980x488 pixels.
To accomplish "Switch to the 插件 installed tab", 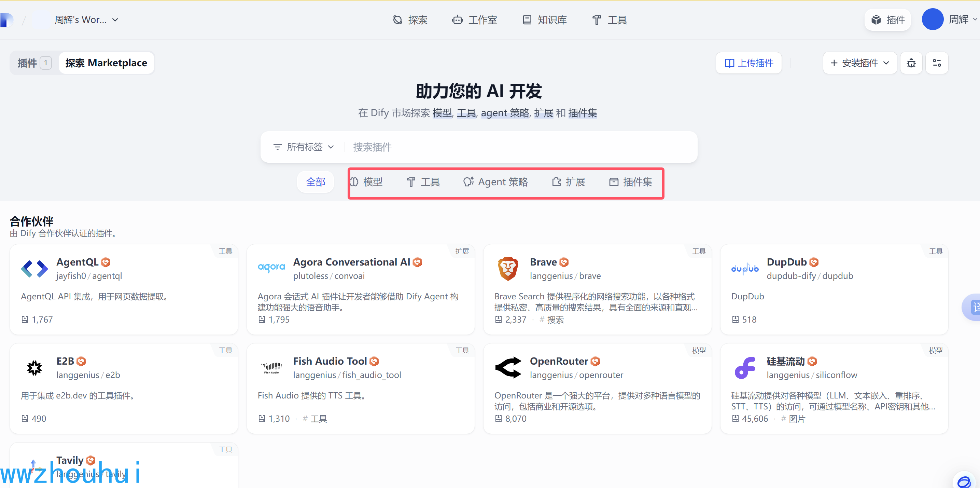I will click(34, 63).
